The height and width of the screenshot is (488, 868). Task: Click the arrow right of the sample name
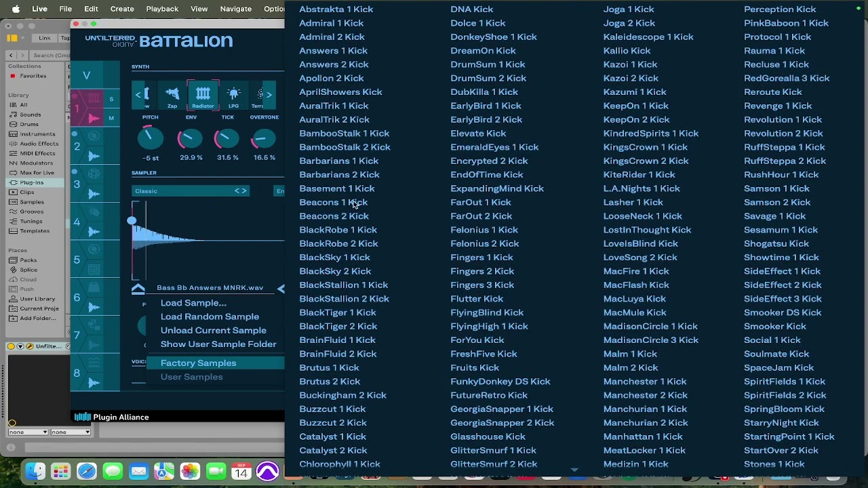point(281,289)
